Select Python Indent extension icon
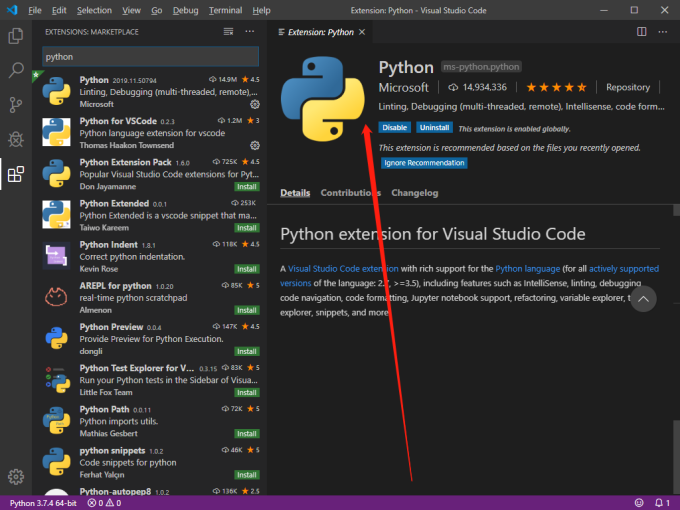680x510 pixels. coord(56,256)
